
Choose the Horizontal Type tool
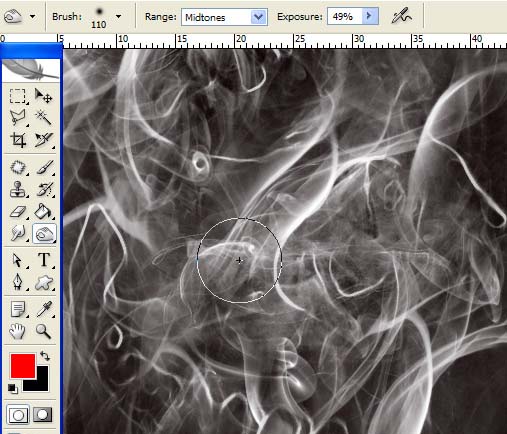click(44, 260)
